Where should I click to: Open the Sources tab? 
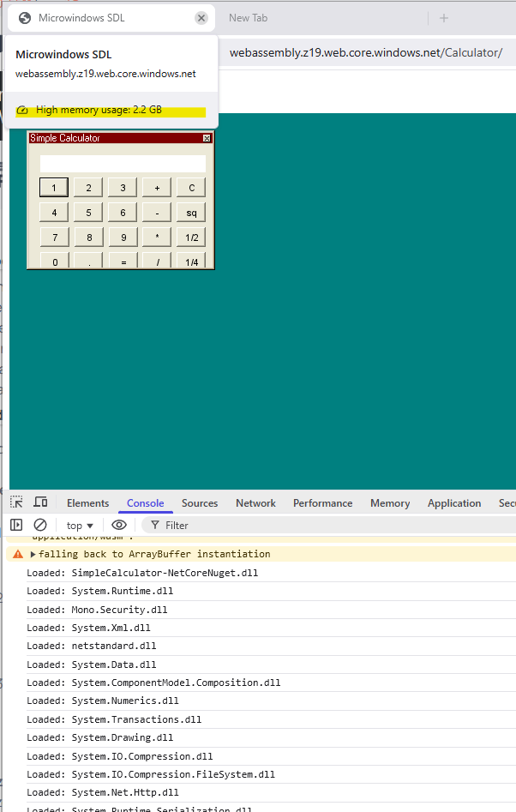click(x=200, y=503)
